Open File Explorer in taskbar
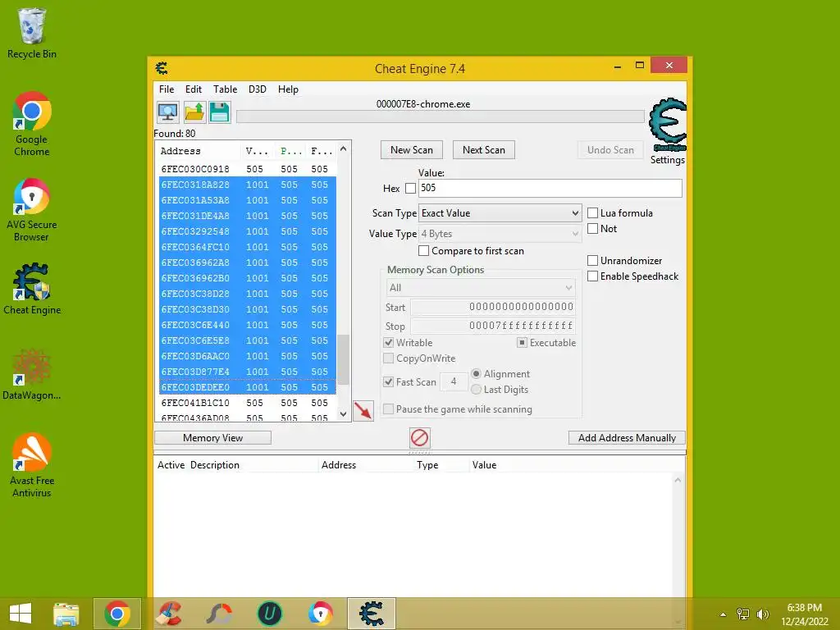 (x=66, y=614)
